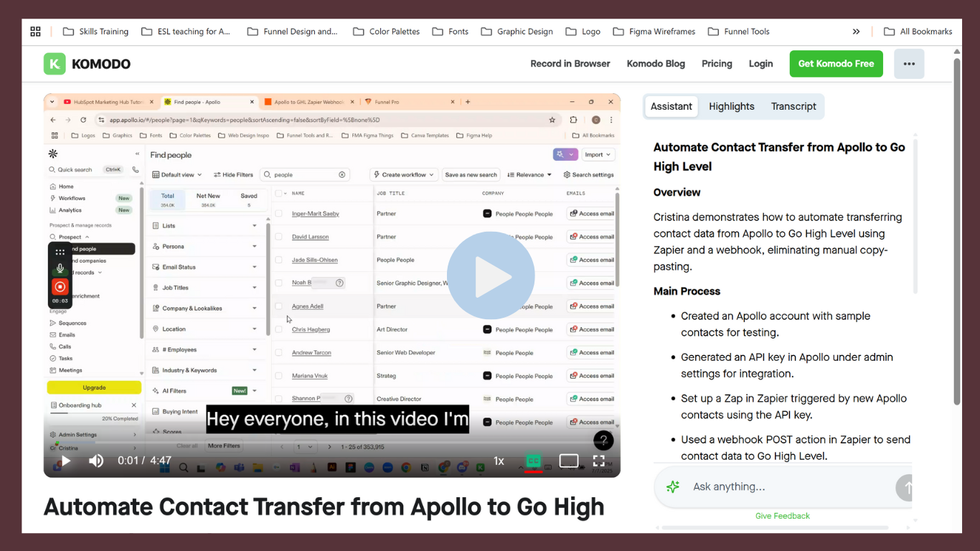Image resolution: width=980 pixels, height=551 pixels.
Task: Open the Fonts bookmark folder
Action: pyautogui.click(x=450, y=32)
